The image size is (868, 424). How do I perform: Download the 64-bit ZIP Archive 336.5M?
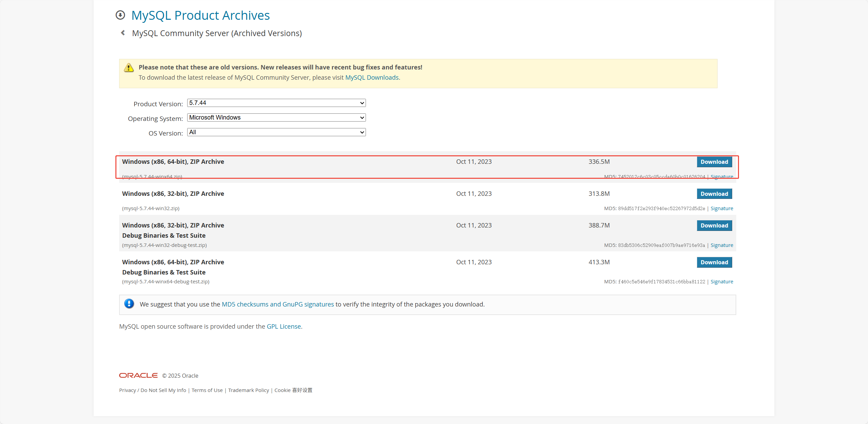(714, 162)
